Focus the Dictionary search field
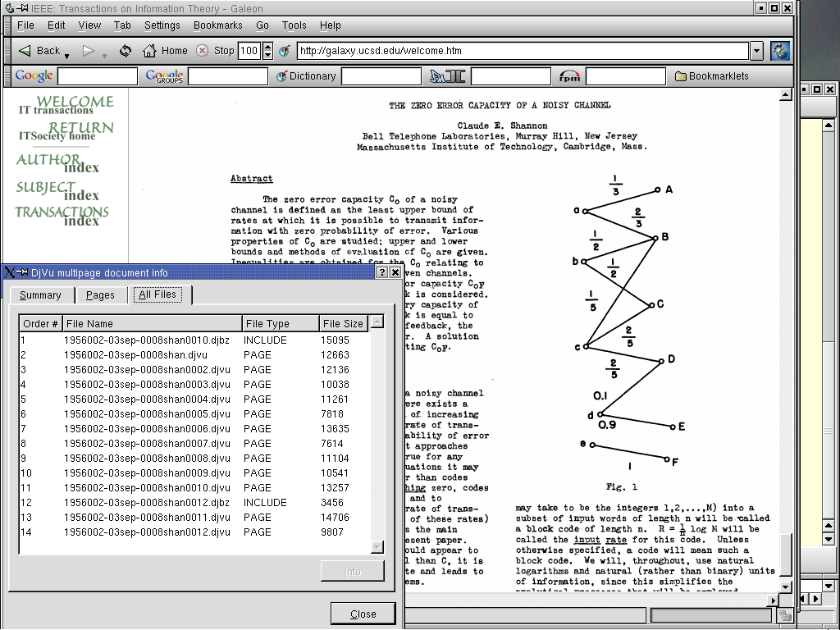Image resolution: width=840 pixels, height=630 pixels. pos(381,76)
